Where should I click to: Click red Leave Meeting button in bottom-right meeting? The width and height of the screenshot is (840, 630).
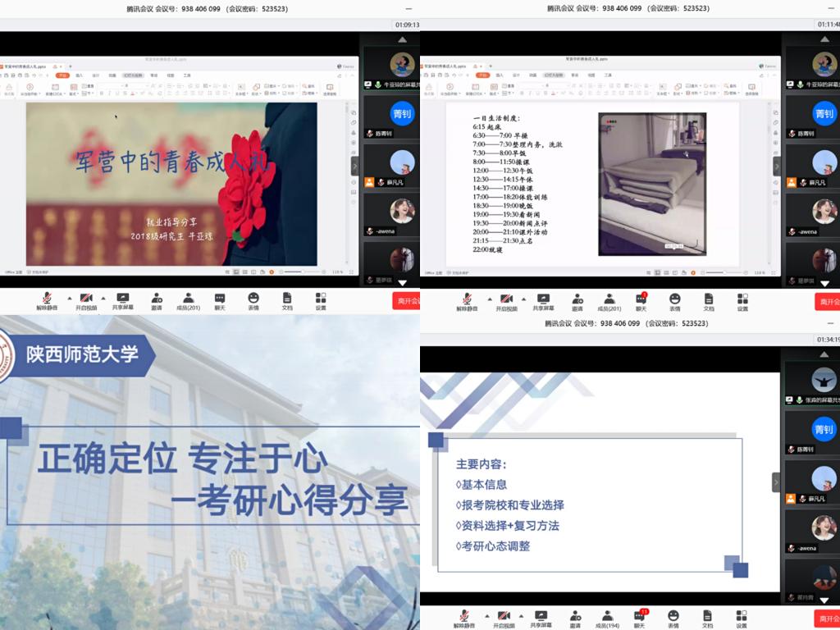click(x=828, y=619)
